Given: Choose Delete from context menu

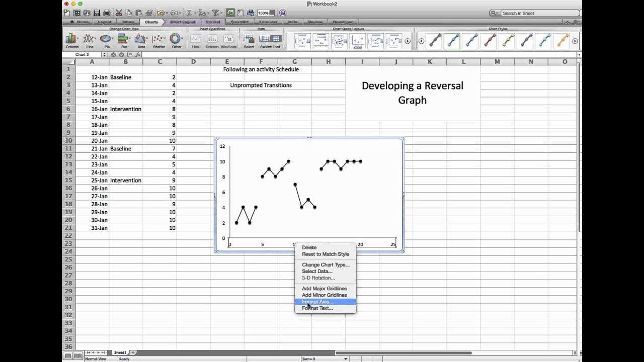Looking at the screenshot, I should click(x=325, y=247).
